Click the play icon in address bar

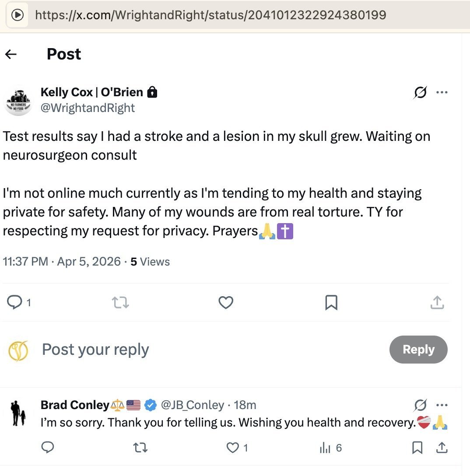click(18, 15)
